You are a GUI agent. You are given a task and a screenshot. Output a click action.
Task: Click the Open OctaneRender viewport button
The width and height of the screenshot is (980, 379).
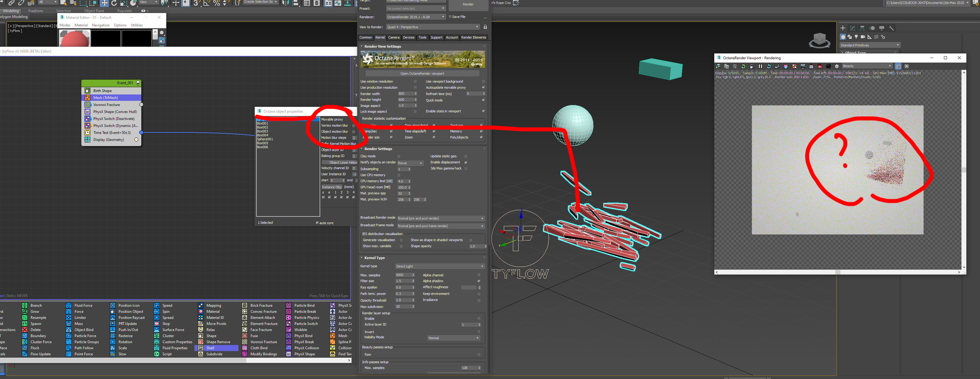coord(422,73)
